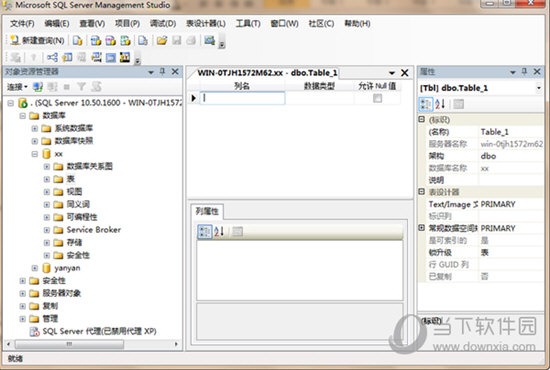Open the Relationships toolbar icon
Viewport: 550px width, 370px height.
[x=52, y=57]
